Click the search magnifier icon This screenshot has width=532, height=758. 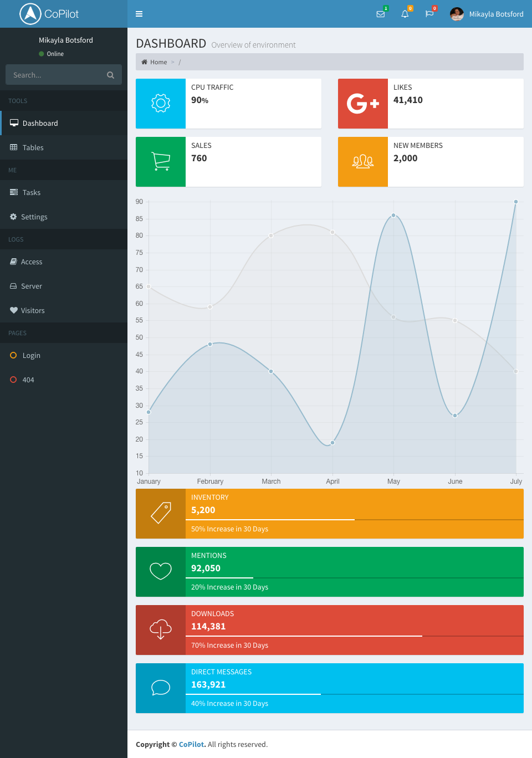click(110, 75)
